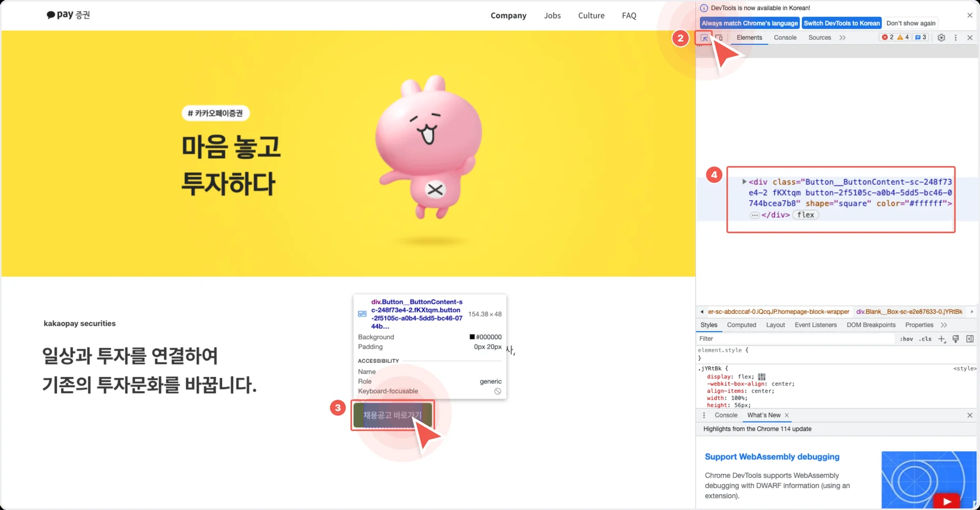This screenshot has height=510, width=980.
Task: Open the FAQ navigation item
Action: (629, 15)
